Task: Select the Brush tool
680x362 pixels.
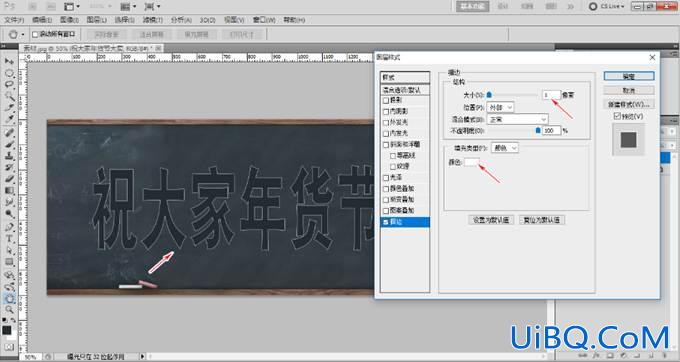Action: click(x=9, y=144)
